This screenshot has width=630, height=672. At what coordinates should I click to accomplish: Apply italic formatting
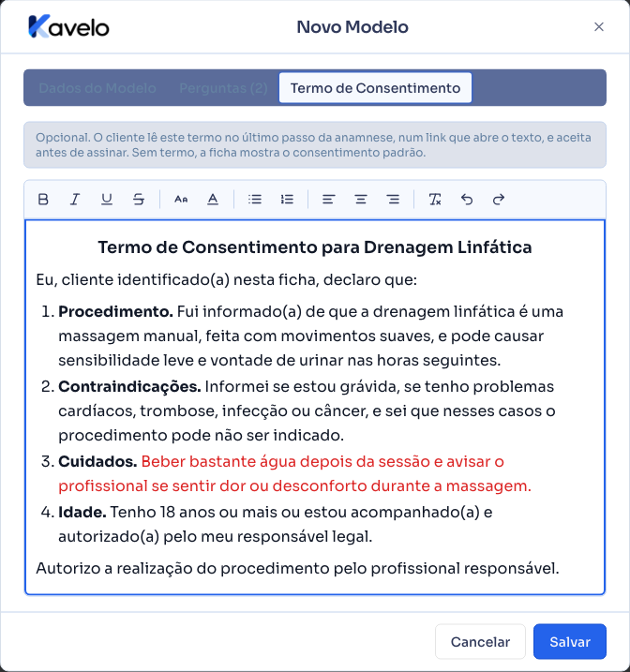(75, 200)
